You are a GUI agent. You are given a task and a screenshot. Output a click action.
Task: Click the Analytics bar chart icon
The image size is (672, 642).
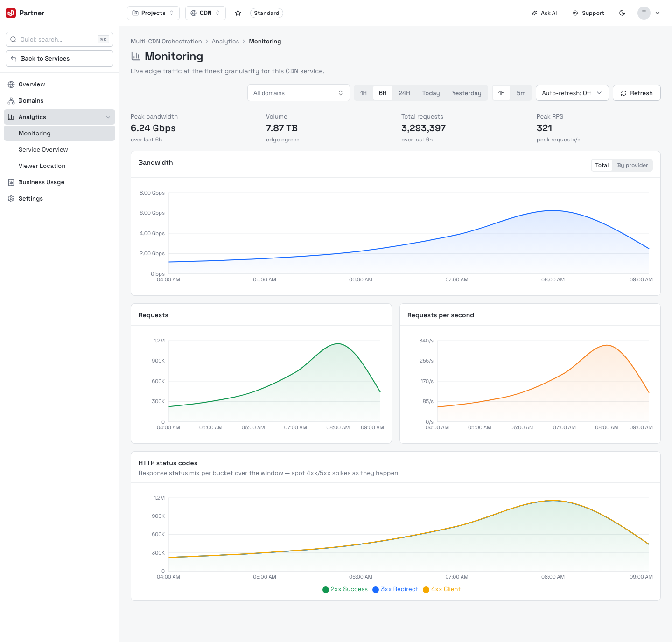[x=11, y=117]
